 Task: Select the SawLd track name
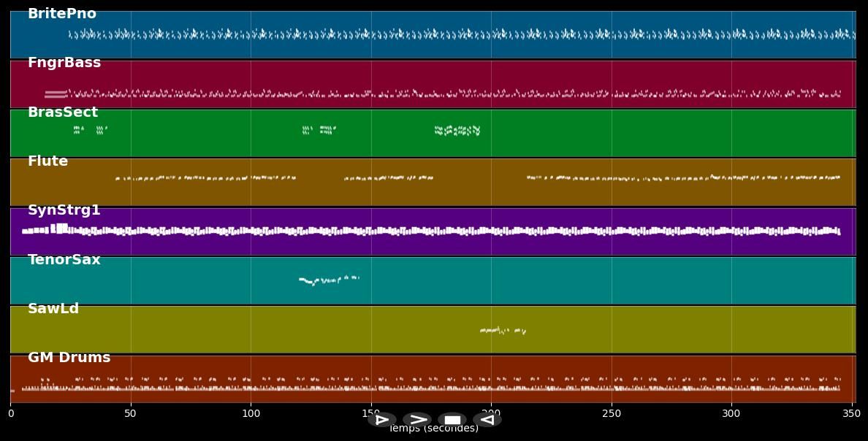coord(53,309)
